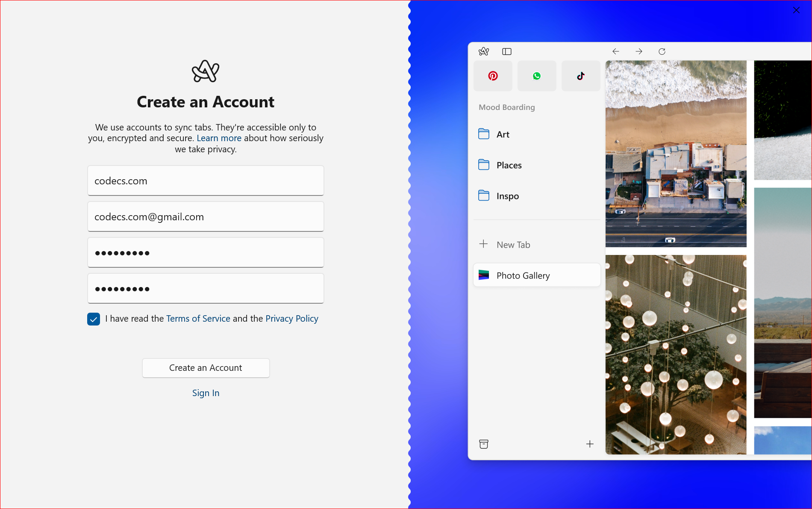Expand the Art folder
Image resolution: width=812 pixels, height=509 pixels.
tap(502, 134)
